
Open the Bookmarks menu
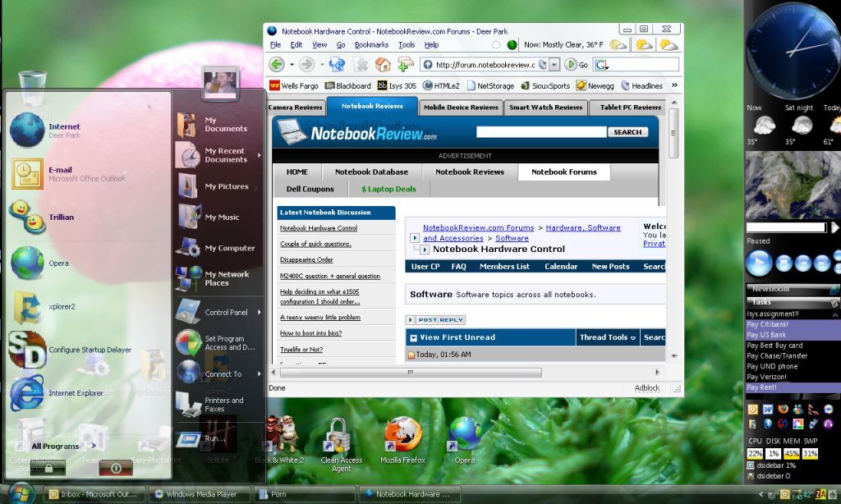point(371,45)
